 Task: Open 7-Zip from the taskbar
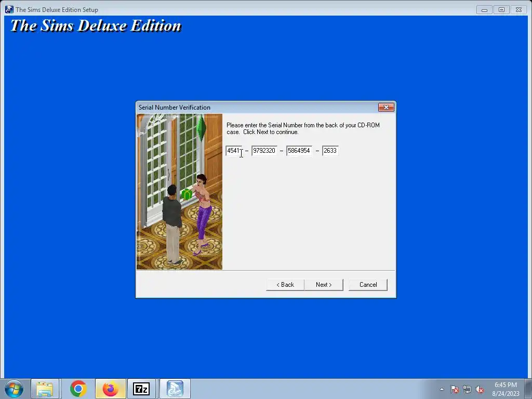(x=141, y=389)
